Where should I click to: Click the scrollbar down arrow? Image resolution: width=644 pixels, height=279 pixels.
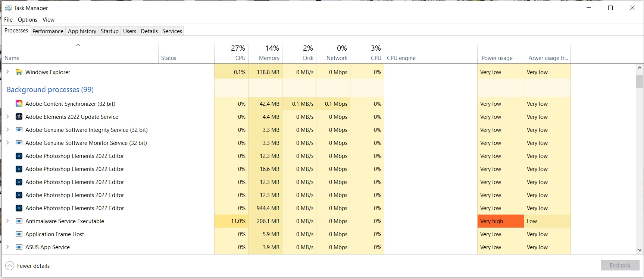[x=640, y=250]
